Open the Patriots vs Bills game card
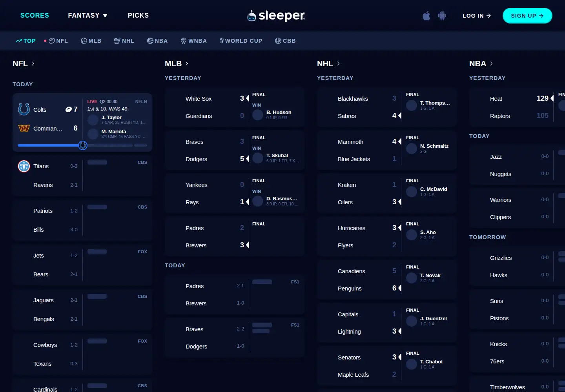This screenshot has width=565, height=392. 82,220
